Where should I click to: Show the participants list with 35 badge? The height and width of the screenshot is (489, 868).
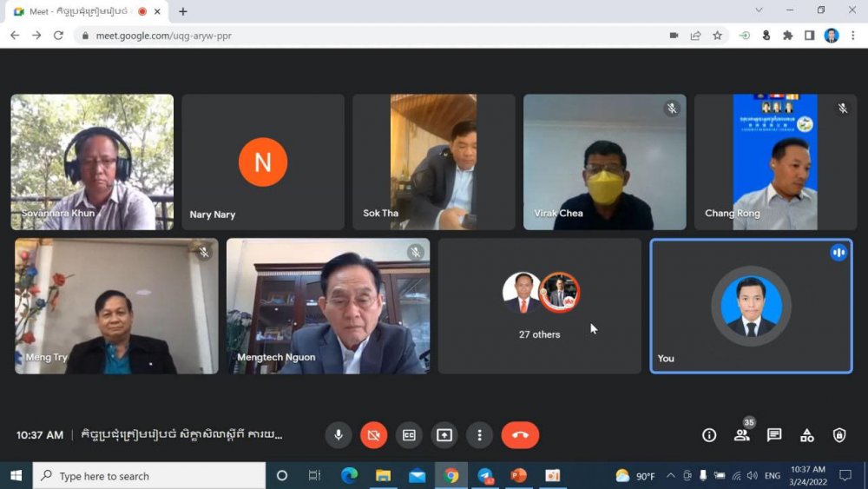click(741, 435)
